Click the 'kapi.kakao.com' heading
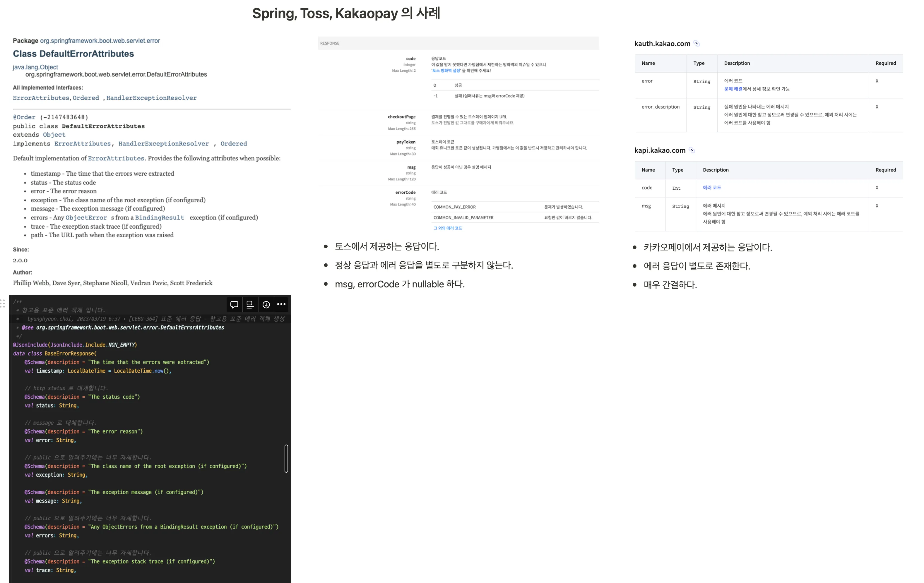 coord(660,150)
